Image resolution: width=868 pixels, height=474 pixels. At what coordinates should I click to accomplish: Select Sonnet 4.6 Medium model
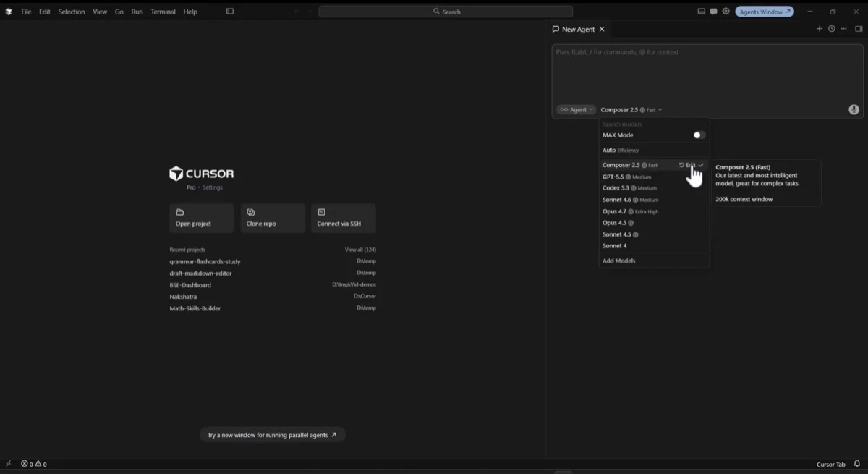tap(654, 200)
